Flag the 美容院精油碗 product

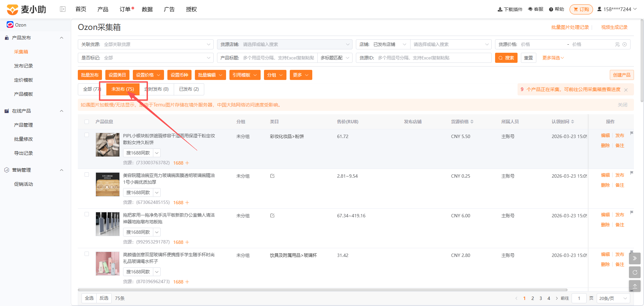point(632,173)
